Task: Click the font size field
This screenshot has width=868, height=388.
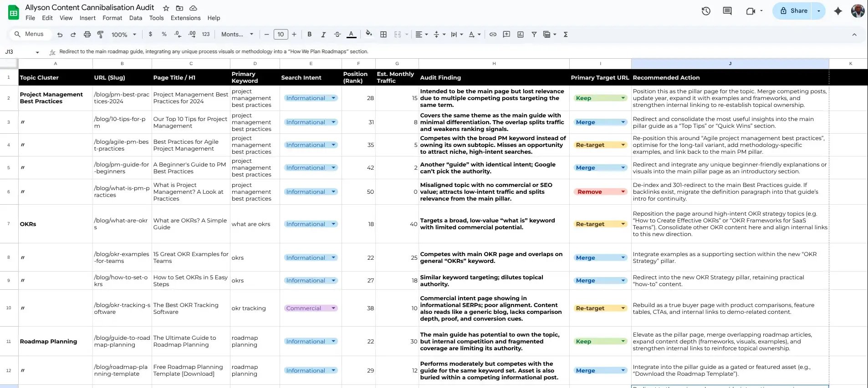Action: tap(281, 35)
